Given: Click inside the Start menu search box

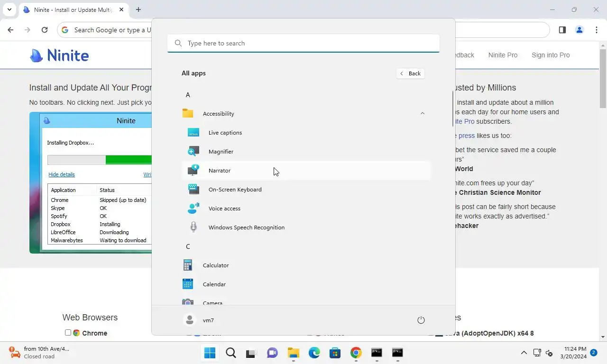Looking at the screenshot, I should [303, 43].
